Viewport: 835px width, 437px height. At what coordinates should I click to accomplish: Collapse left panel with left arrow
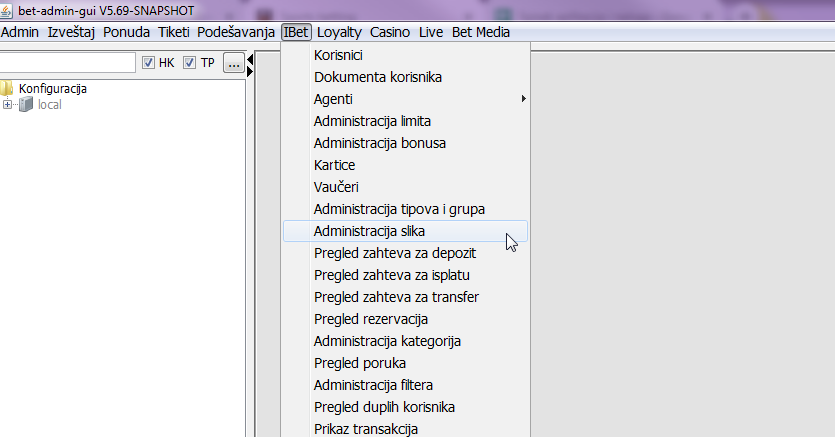[250, 59]
